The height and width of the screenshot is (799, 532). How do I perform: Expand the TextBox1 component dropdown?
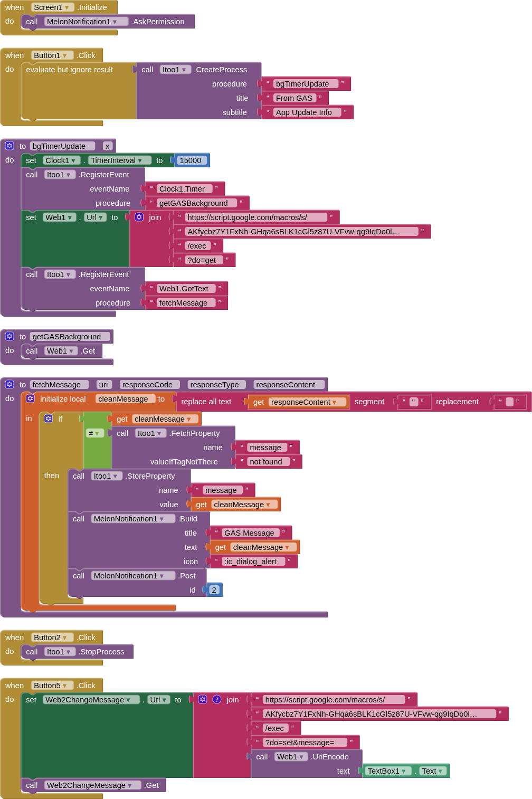[403, 771]
